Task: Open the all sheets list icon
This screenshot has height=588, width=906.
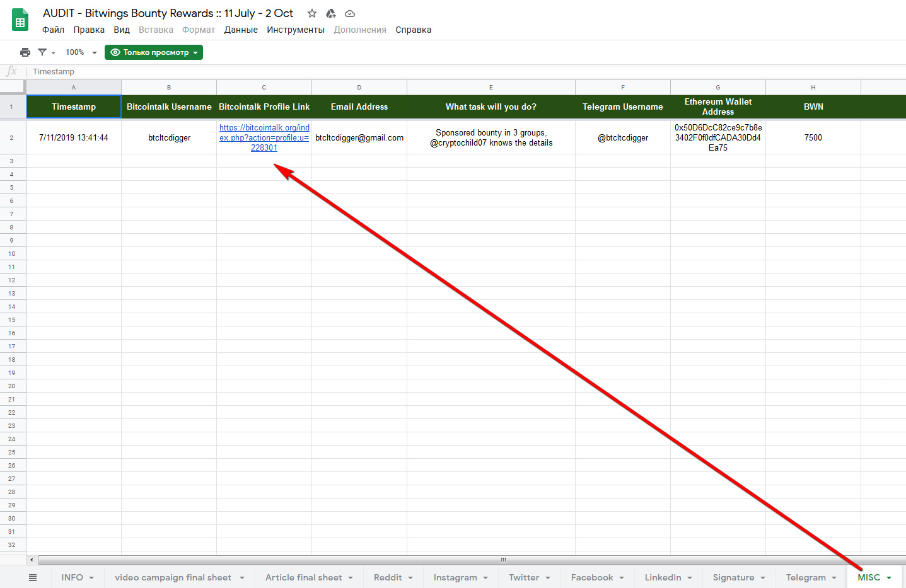Action: [x=33, y=577]
